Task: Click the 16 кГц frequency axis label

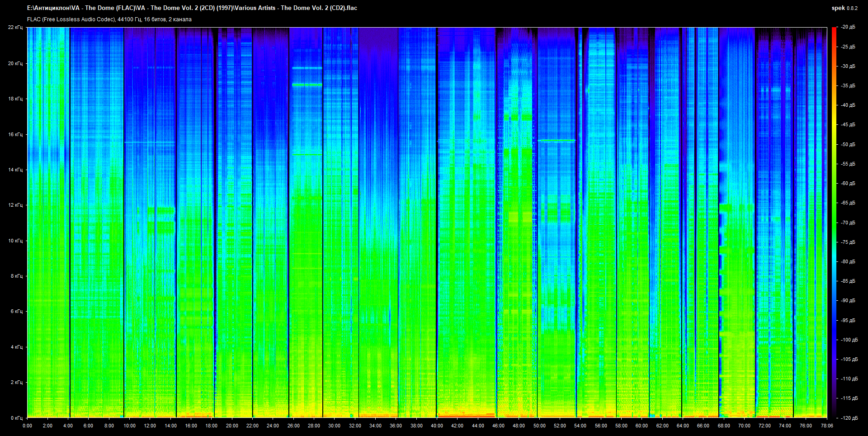Action: [15, 134]
